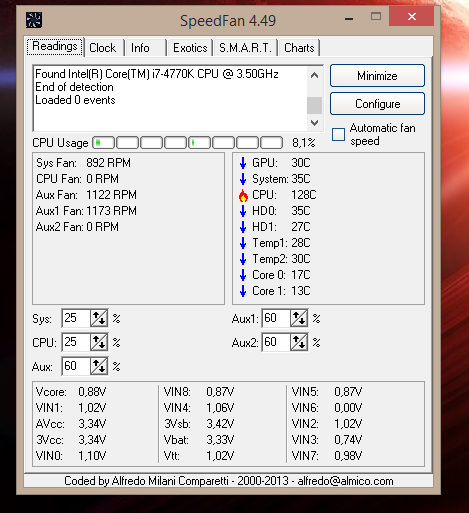This screenshot has width=469, height=513.
Task: Click the blue arrow next to Core 1
Action: click(x=243, y=291)
